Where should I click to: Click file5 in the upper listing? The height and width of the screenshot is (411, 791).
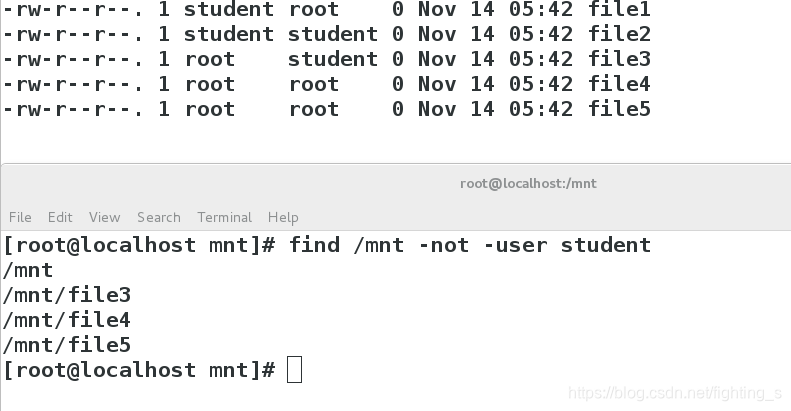coord(619,109)
